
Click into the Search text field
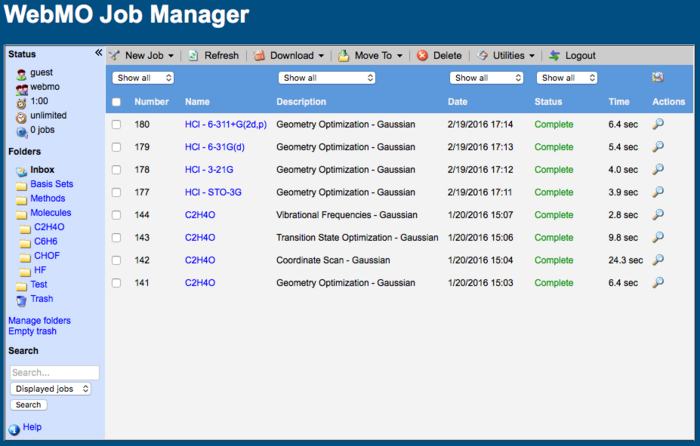point(50,371)
